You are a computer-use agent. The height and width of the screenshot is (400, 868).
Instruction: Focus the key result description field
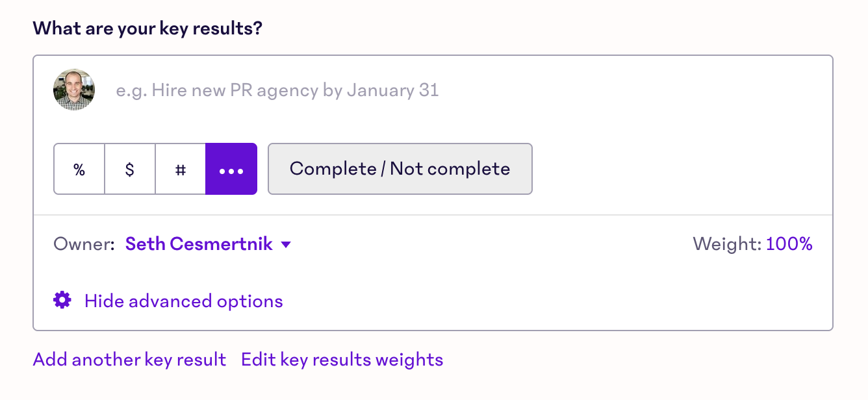(390, 90)
